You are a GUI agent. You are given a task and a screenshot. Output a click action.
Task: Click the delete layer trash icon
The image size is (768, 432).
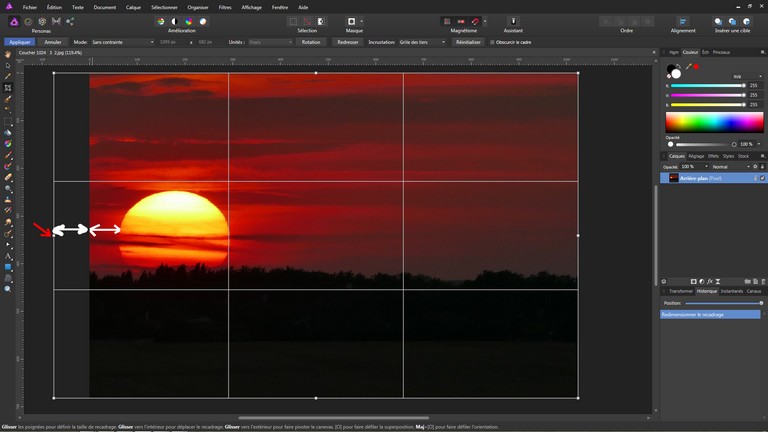[x=763, y=282]
